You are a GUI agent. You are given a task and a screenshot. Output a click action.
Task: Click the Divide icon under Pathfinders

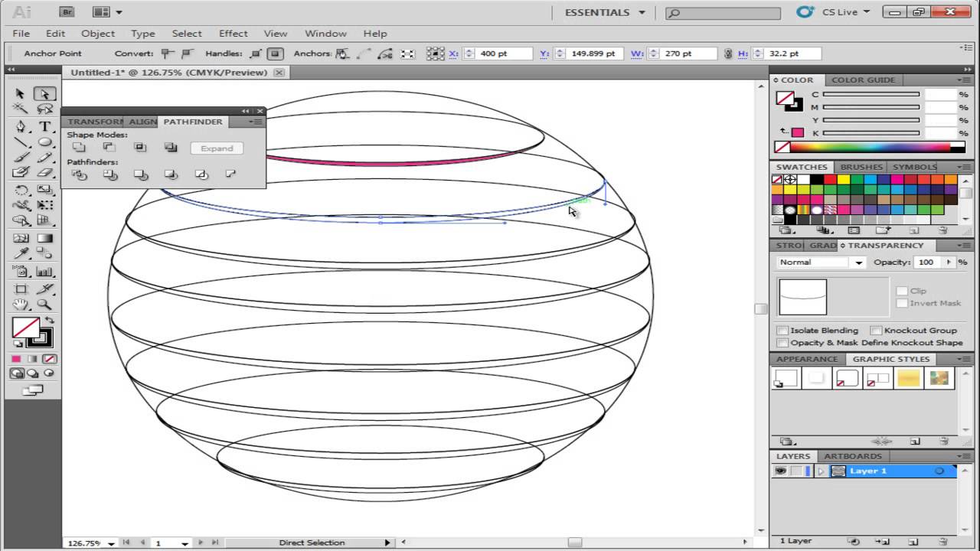click(x=80, y=175)
